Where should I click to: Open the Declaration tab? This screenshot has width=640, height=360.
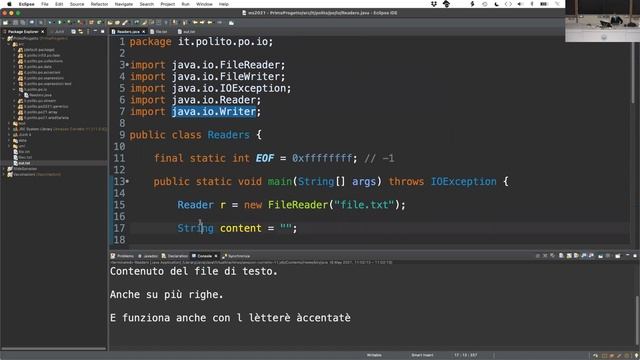pos(175,256)
